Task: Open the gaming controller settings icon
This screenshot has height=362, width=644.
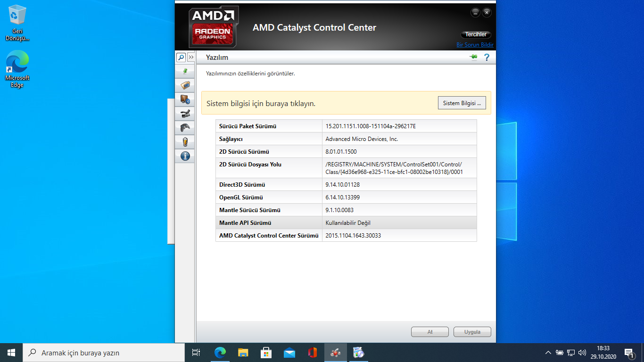Action: coord(185,128)
